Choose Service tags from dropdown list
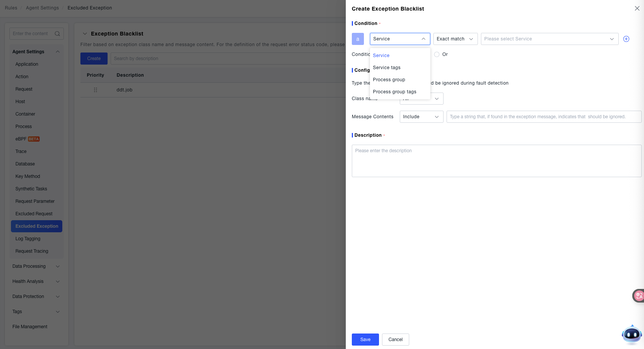The width and height of the screenshot is (644, 349). [387, 68]
